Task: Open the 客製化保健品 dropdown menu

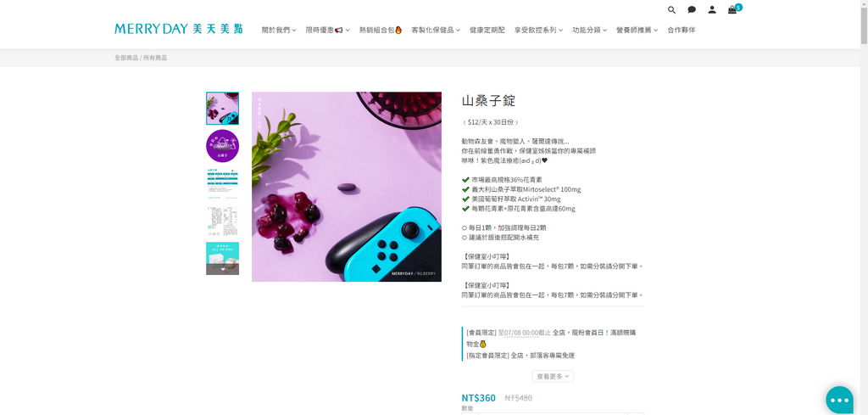Action: coord(436,30)
